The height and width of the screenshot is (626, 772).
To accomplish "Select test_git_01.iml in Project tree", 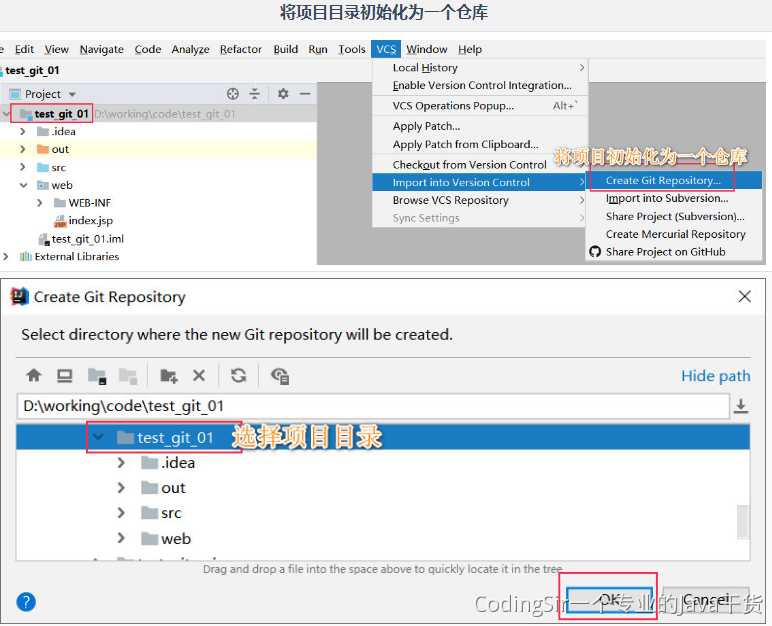I will coord(88,239).
